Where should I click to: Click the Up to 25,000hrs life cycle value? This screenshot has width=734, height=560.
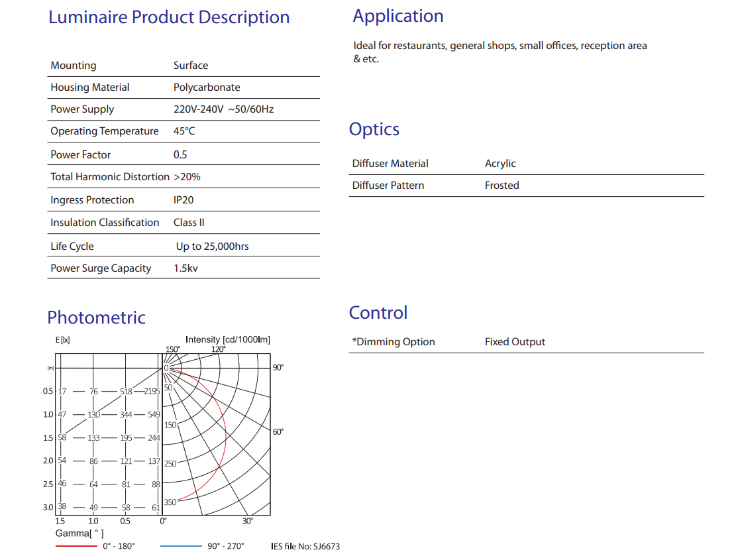click(212, 247)
